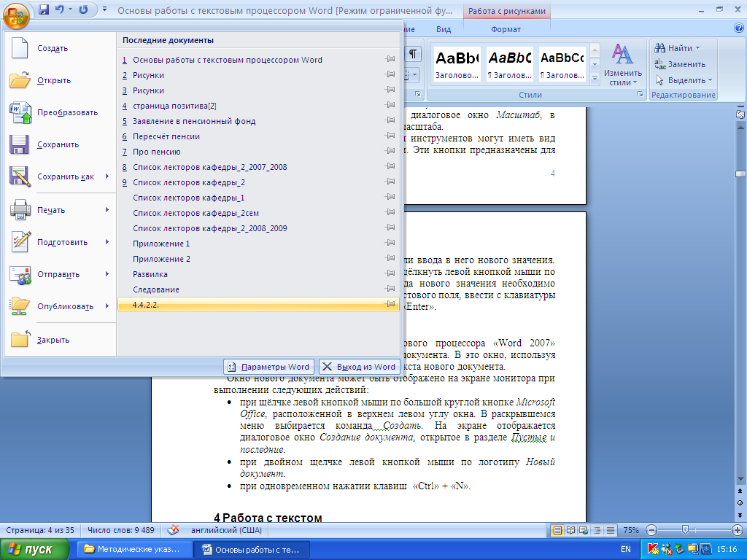Click the Undo arrow in Quick Access toolbar
Image resolution: width=747 pixels, height=560 pixels.
[x=60, y=9]
